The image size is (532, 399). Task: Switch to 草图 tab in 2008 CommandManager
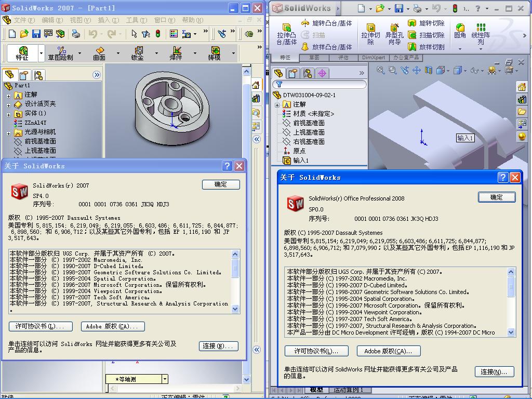point(314,58)
